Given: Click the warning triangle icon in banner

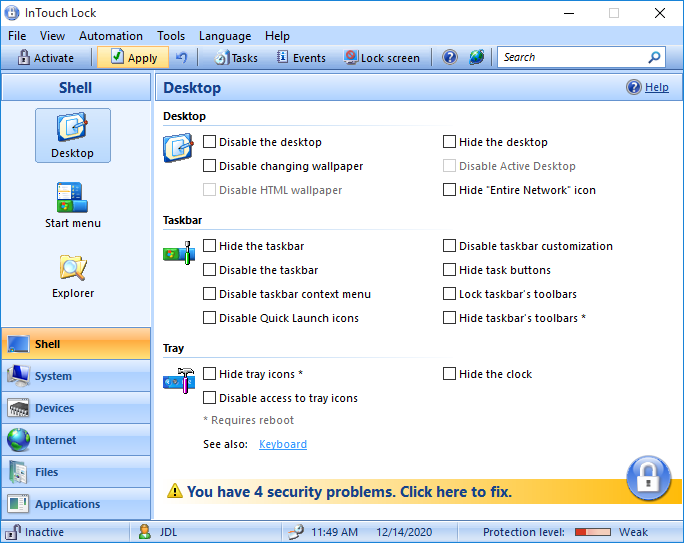Looking at the screenshot, I should tap(175, 491).
